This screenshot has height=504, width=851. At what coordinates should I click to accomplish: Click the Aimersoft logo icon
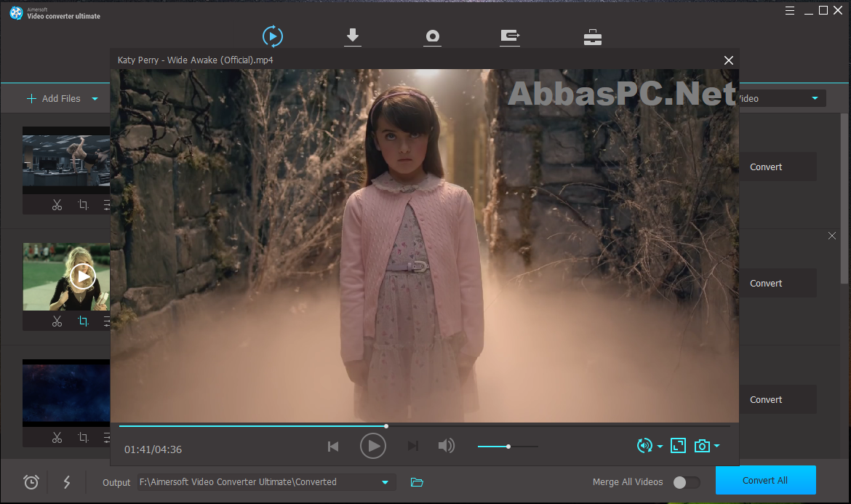(x=16, y=13)
